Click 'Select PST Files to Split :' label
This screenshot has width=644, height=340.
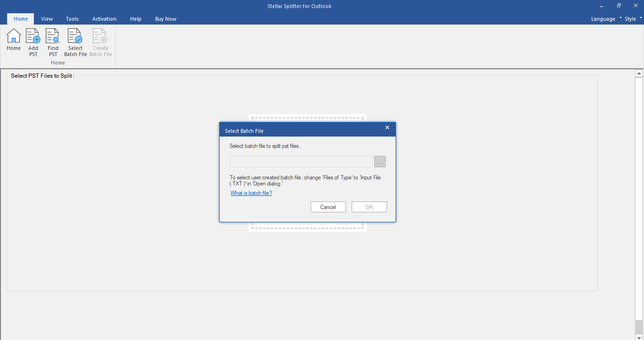tap(42, 76)
